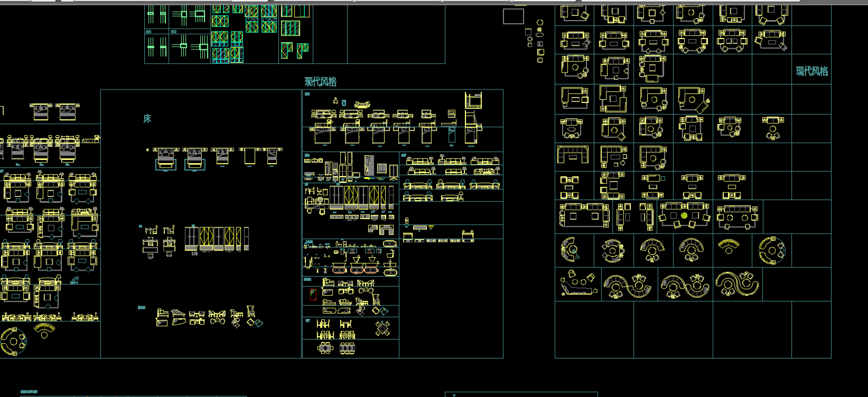Select the first bed with cyan rug in 床 panel
The height and width of the screenshot is (397, 868).
[165, 158]
